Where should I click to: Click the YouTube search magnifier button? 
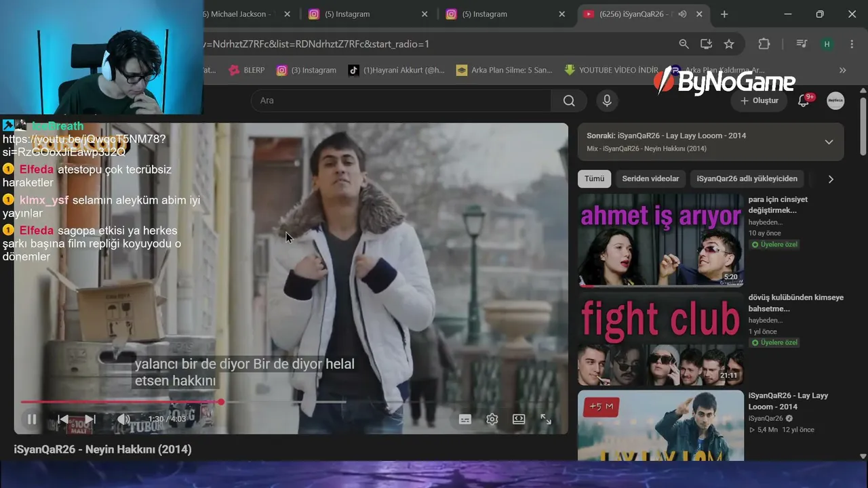(569, 100)
